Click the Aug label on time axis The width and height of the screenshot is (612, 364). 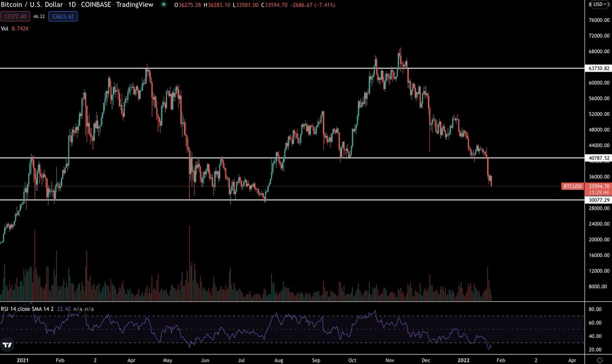tap(279, 359)
